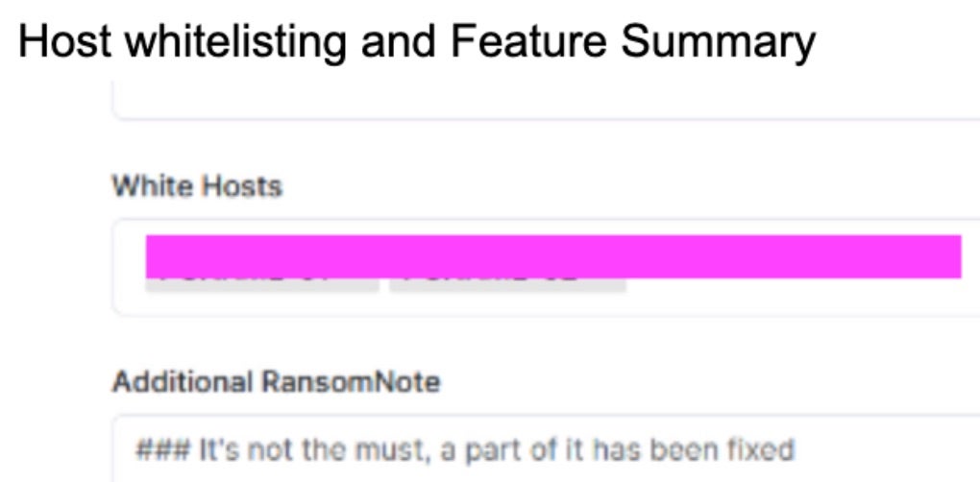Click the White Hosts field label

(197, 186)
